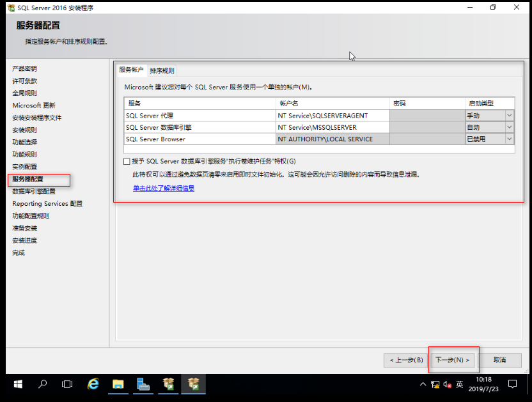
Task: Switch to first SQL Server setup taskbar icon
Action: [x=168, y=384]
